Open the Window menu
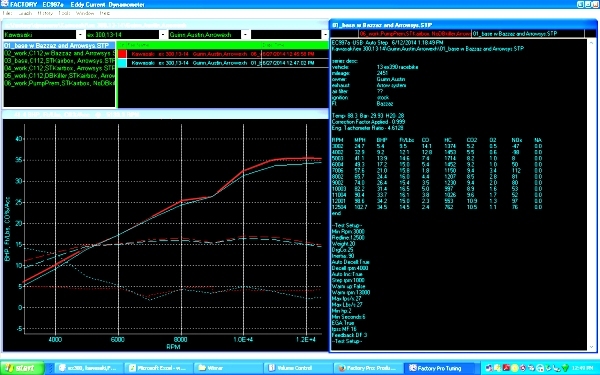Screen dimensions: 600x375 click(x=85, y=13)
